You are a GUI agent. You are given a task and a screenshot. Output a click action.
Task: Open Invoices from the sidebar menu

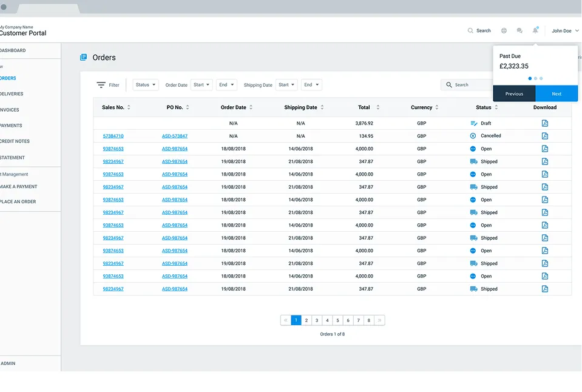[10, 110]
